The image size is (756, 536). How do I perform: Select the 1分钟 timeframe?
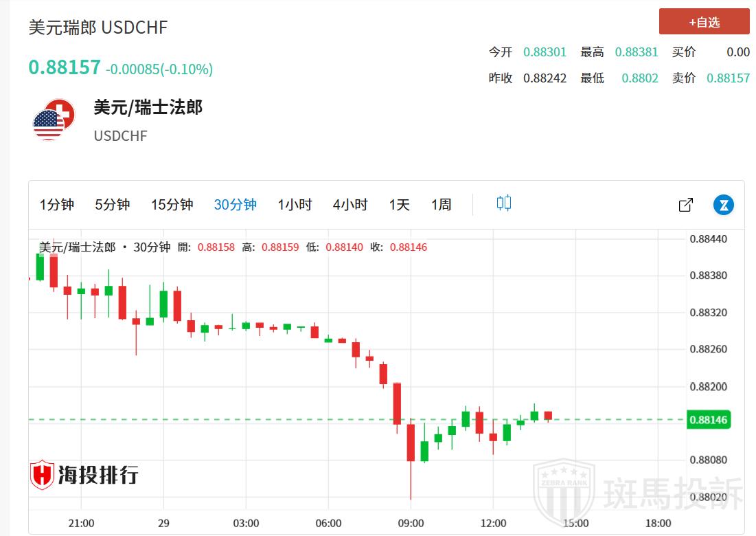[x=57, y=205]
